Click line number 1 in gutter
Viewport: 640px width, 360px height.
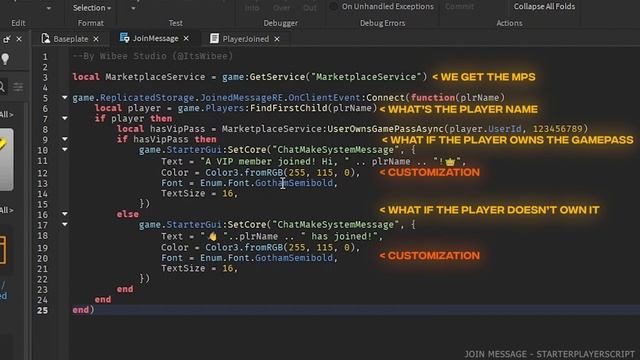pyautogui.click(x=45, y=57)
